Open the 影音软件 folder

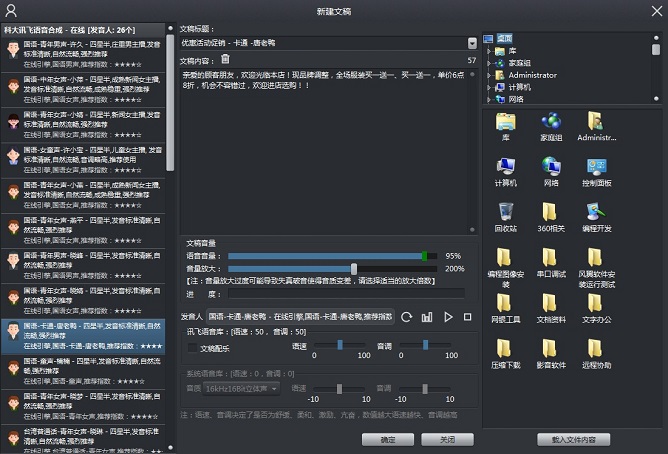coord(551,354)
